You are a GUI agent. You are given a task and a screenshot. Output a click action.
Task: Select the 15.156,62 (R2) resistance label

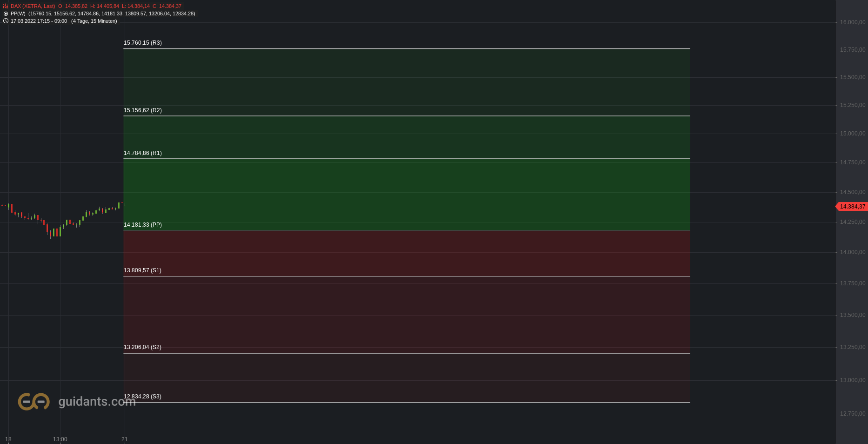[x=143, y=110]
